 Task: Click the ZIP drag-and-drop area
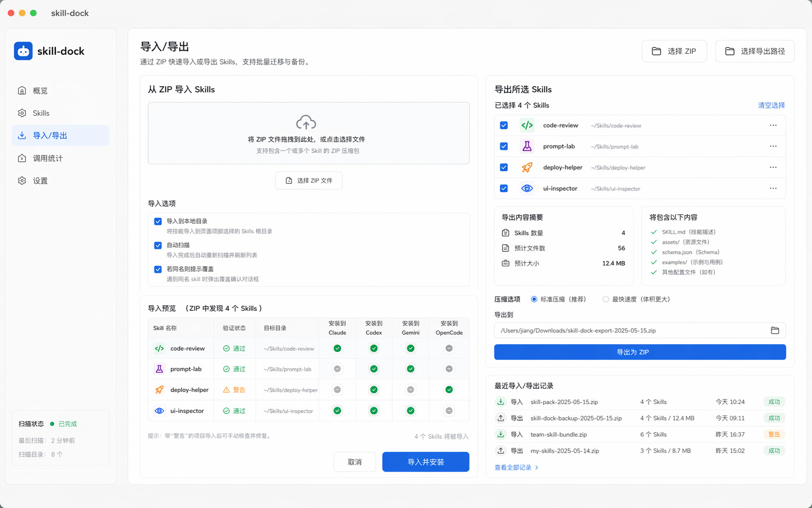click(309, 133)
